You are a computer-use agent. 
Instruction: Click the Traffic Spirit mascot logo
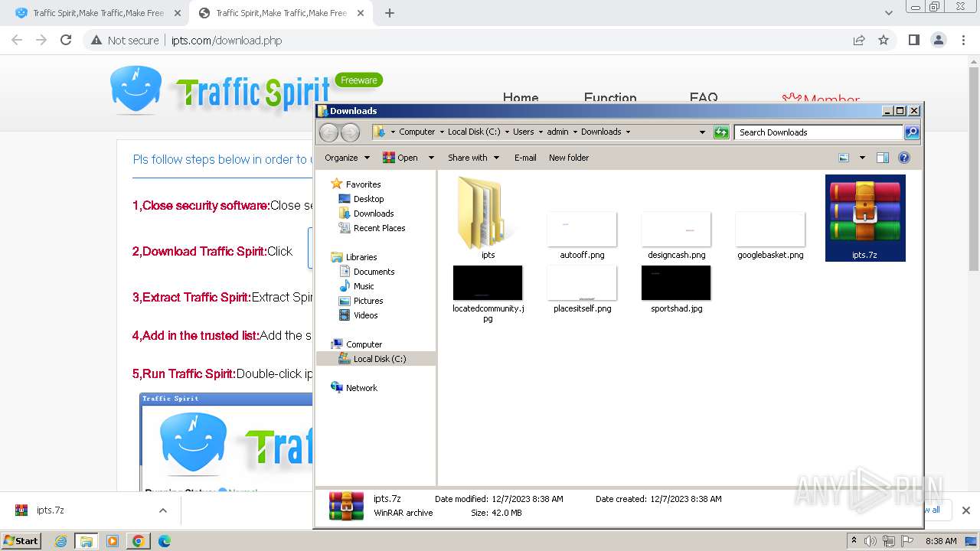136,90
